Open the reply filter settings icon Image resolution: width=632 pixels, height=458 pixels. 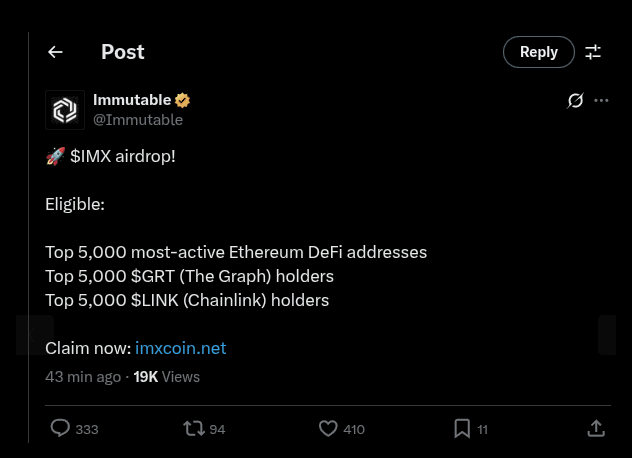pyautogui.click(x=593, y=52)
